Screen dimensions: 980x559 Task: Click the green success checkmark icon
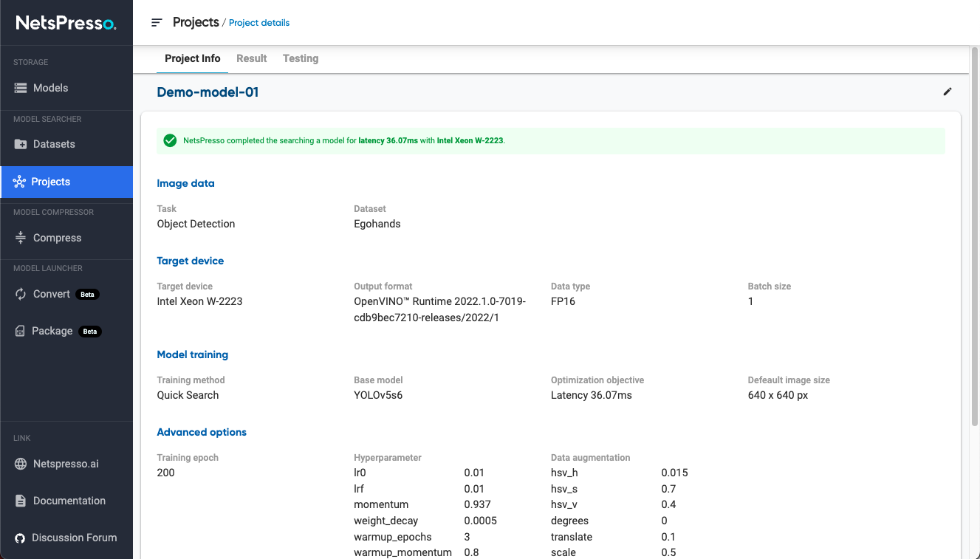[x=170, y=140]
